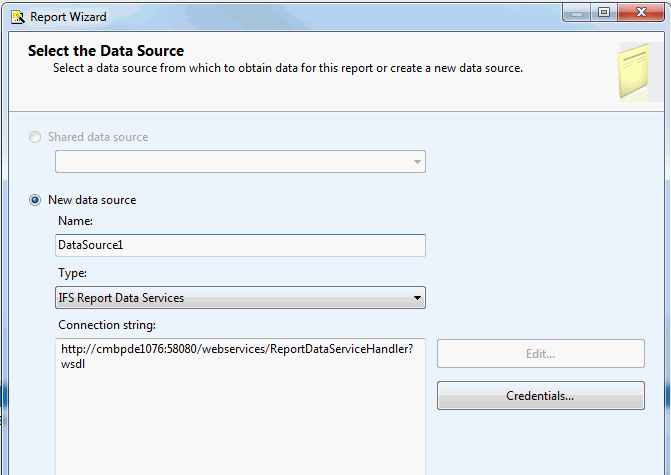This screenshot has width=671, height=475.
Task: Click the connection string URL text
Action: click(237, 356)
